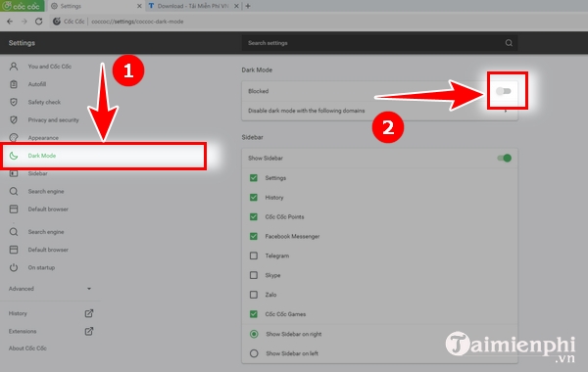Uncheck the Cốc Cốc Points checkbox
This screenshot has height=372, width=588.
point(254,217)
